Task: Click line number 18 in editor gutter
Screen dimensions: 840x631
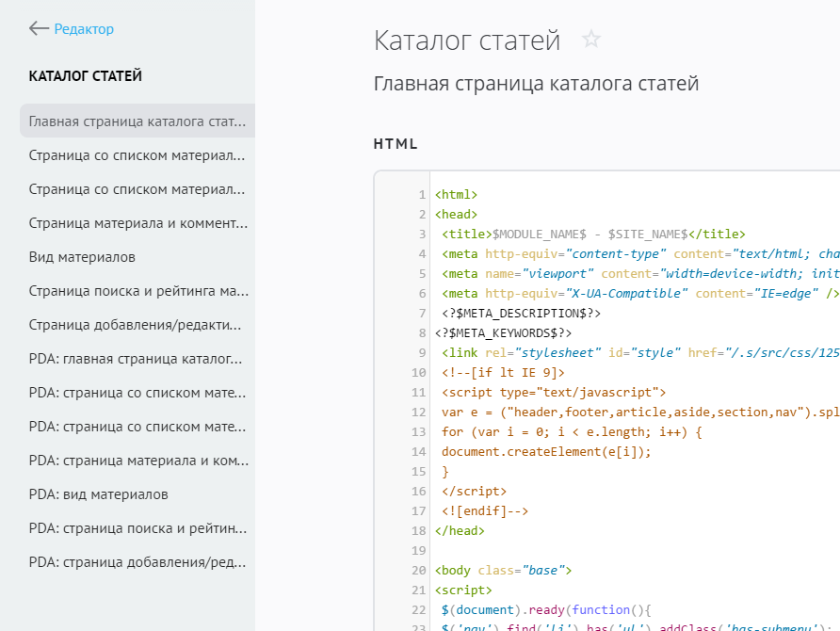Action: coord(419,551)
